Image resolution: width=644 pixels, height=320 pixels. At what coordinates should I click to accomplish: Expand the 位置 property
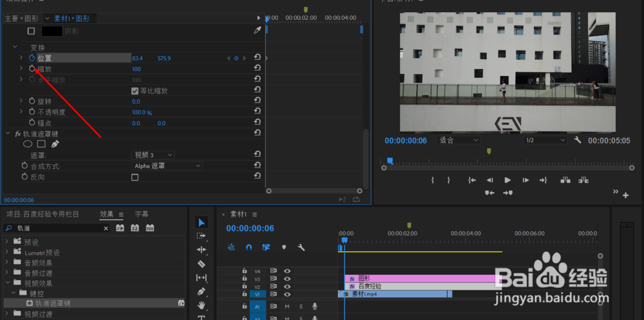21,58
